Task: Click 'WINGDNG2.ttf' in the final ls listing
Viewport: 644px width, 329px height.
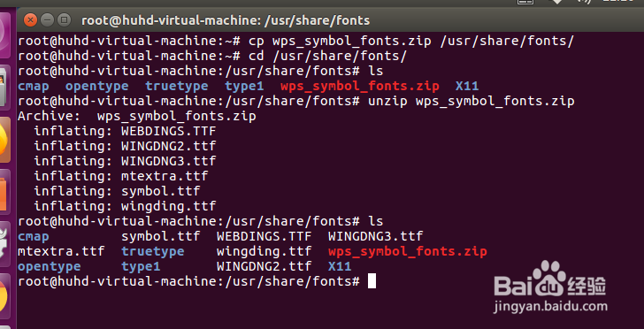Action: pyautogui.click(x=264, y=266)
